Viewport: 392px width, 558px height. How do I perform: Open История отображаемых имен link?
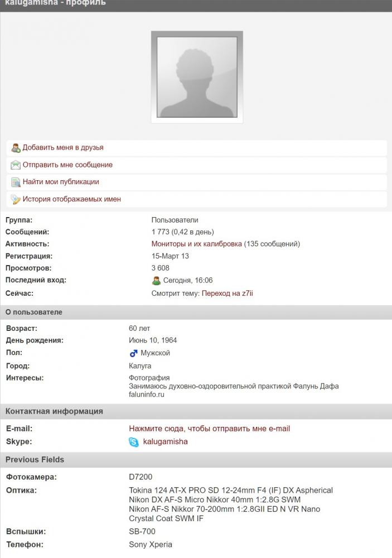click(72, 199)
